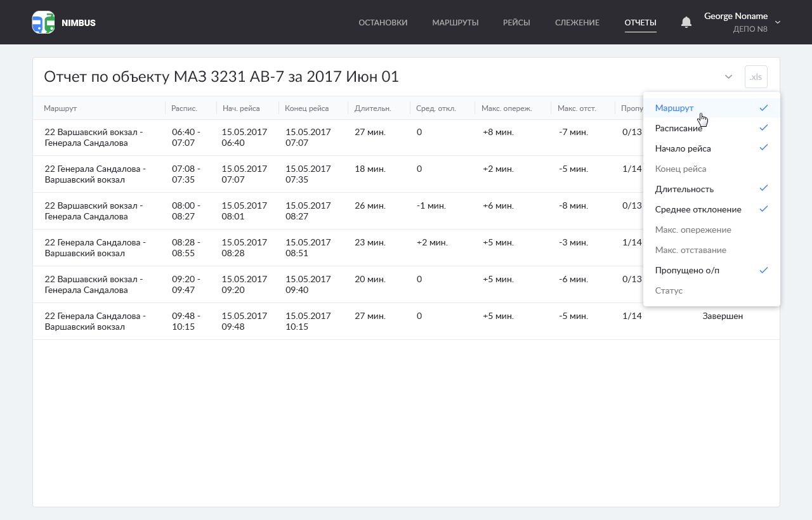812x520 pixels.
Task: Disable the Начало рейса column
Action: pyautogui.click(x=711, y=148)
